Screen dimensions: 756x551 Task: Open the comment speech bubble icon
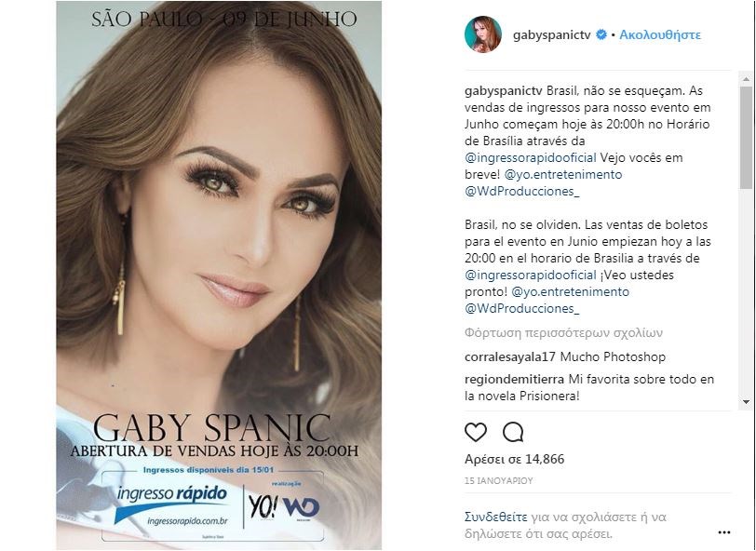513,432
